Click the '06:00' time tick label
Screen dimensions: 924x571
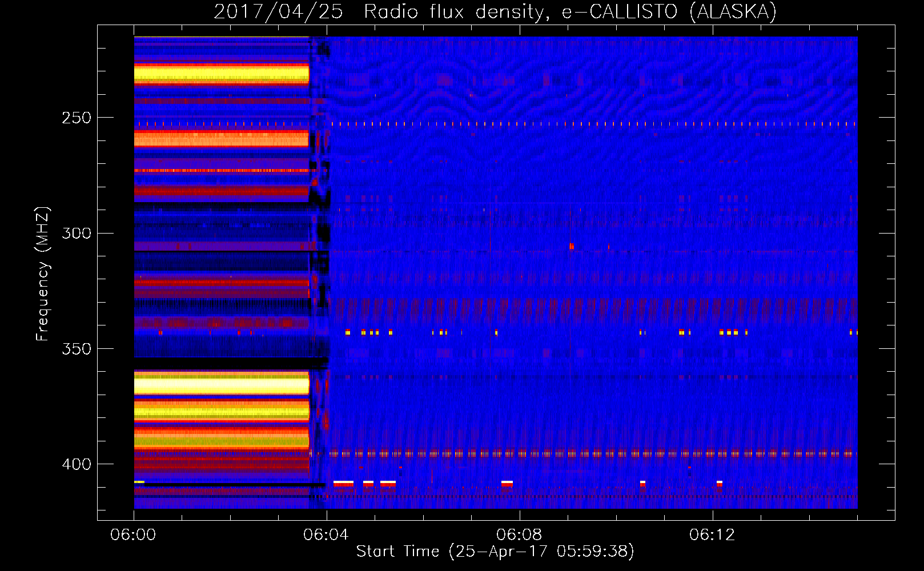(x=133, y=535)
